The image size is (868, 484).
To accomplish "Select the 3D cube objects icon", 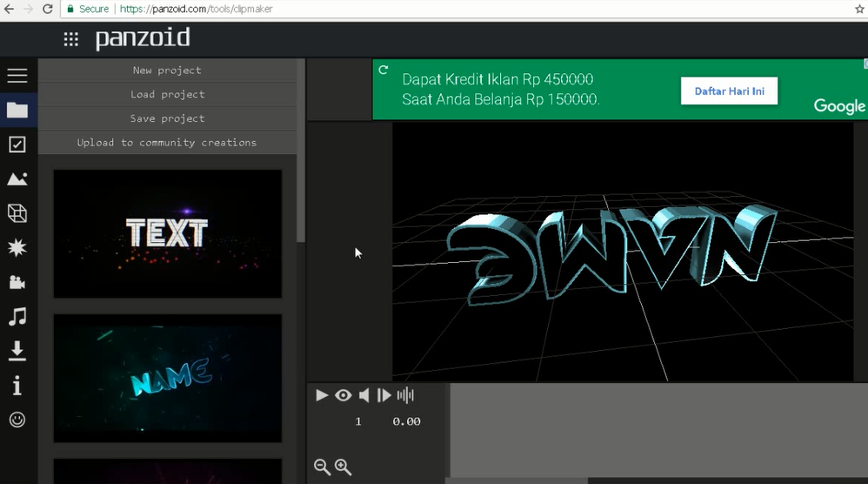I will pos(17,213).
